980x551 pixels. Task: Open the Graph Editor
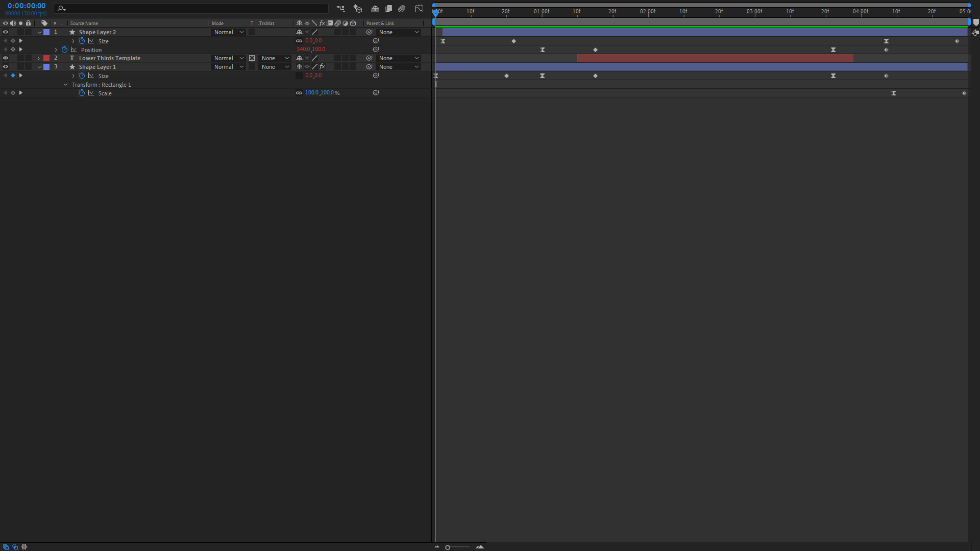pyautogui.click(x=419, y=9)
